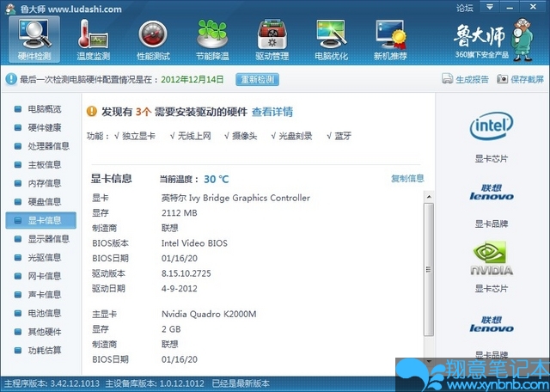Click 已经是最新版本 status text
The image size is (550, 392).
click(x=241, y=383)
